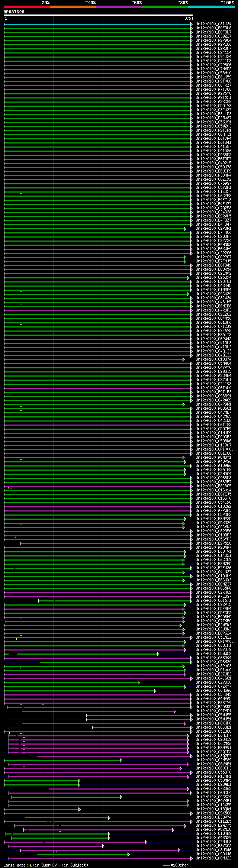This screenshot has height=868, width=238.
Task: Click the cyan alignment bar for UniRef100_A8IJ34
Action: [x=98, y=24]
